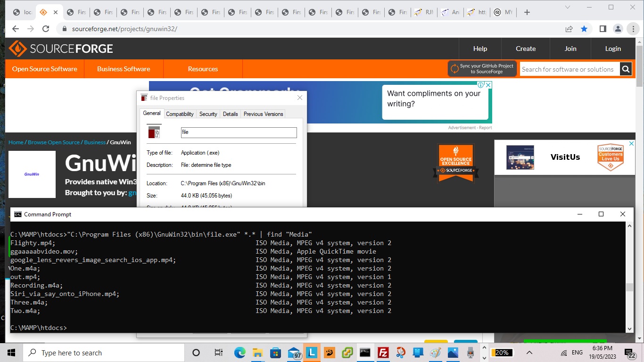Screen dimensions: 644x362
Task: Click the Command Prompt scrollbar down arrow
Action: 629,329
